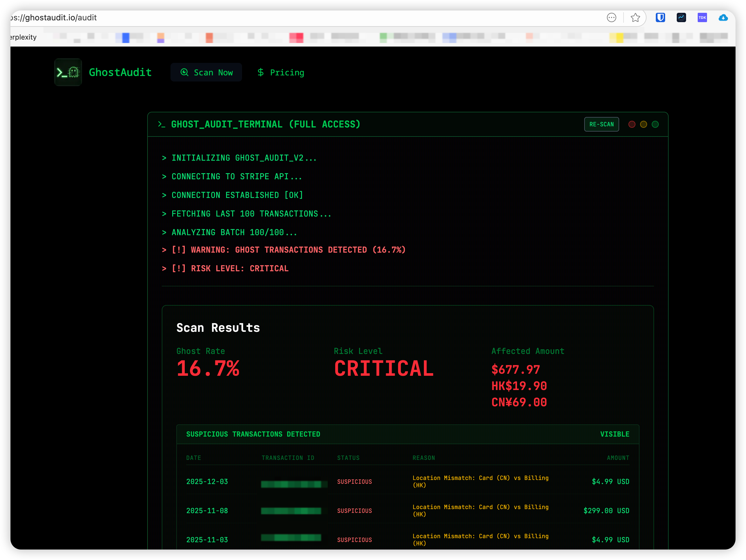This screenshot has height=560, width=746.
Task: Click the magnifier icon inside Scan Now
Action: click(x=184, y=72)
